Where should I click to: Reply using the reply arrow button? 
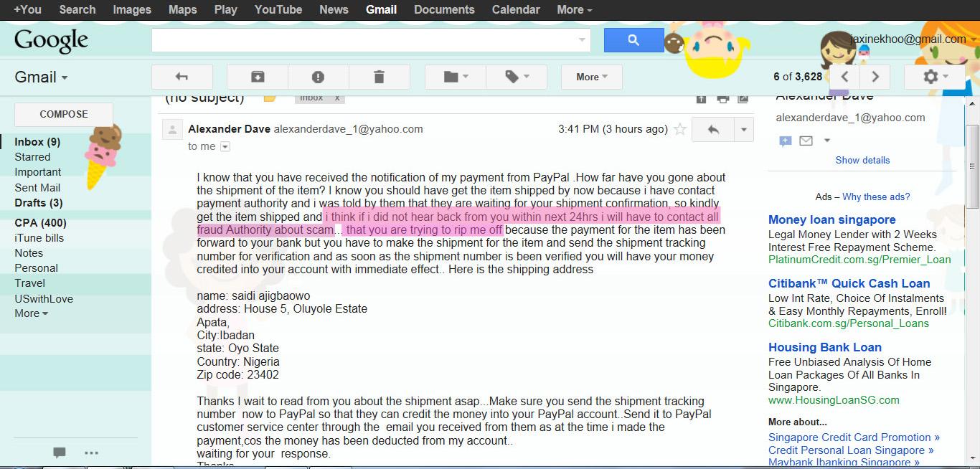(x=713, y=130)
